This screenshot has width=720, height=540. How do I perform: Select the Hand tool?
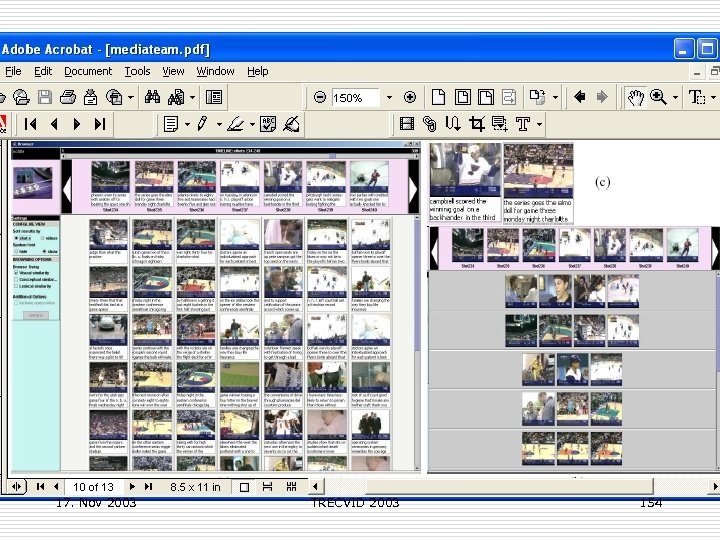click(x=636, y=97)
